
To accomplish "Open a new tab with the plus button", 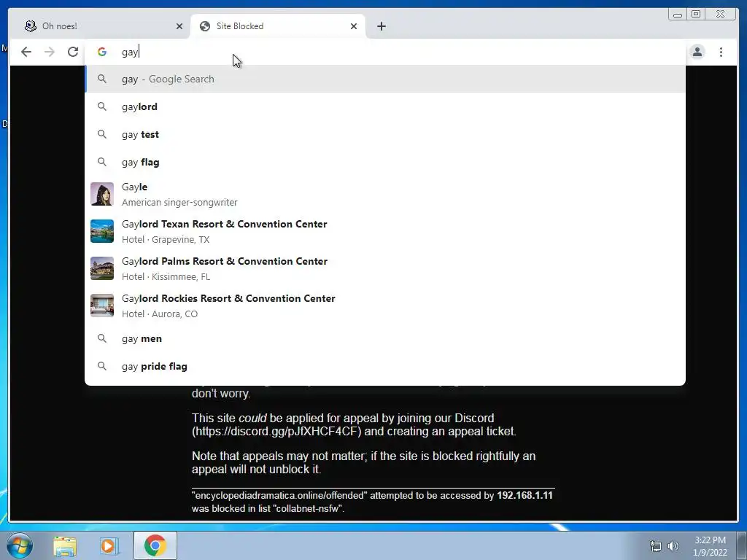I will [x=381, y=26].
